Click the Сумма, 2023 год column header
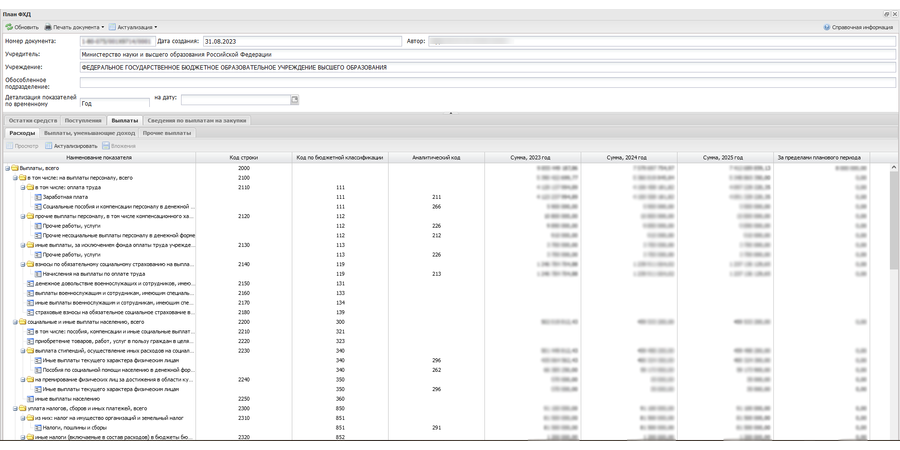The width and height of the screenshot is (900, 450). click(x=533, y=157)
